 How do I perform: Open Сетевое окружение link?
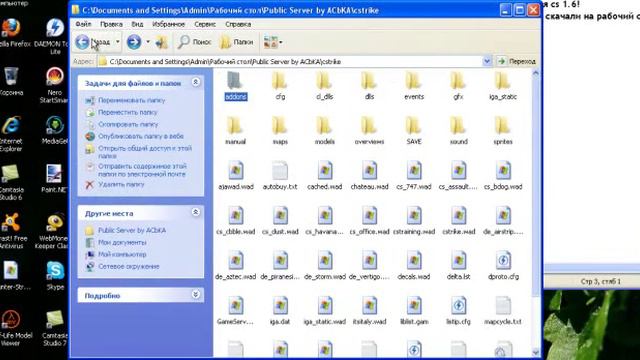(129, 266)
